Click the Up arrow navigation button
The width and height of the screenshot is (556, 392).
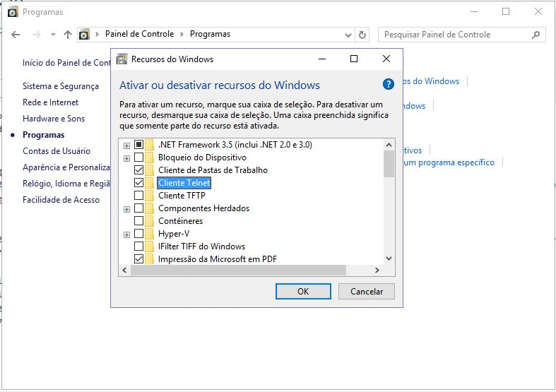click(68, 34)
